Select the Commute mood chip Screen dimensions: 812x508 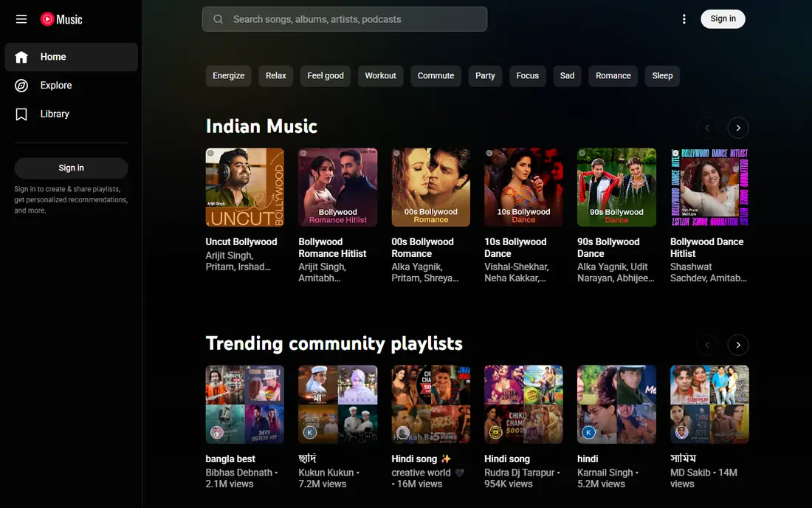[436, 75]
